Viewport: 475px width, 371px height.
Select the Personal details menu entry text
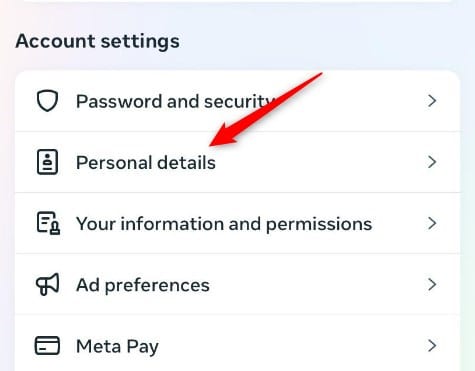tap(146, 163)
